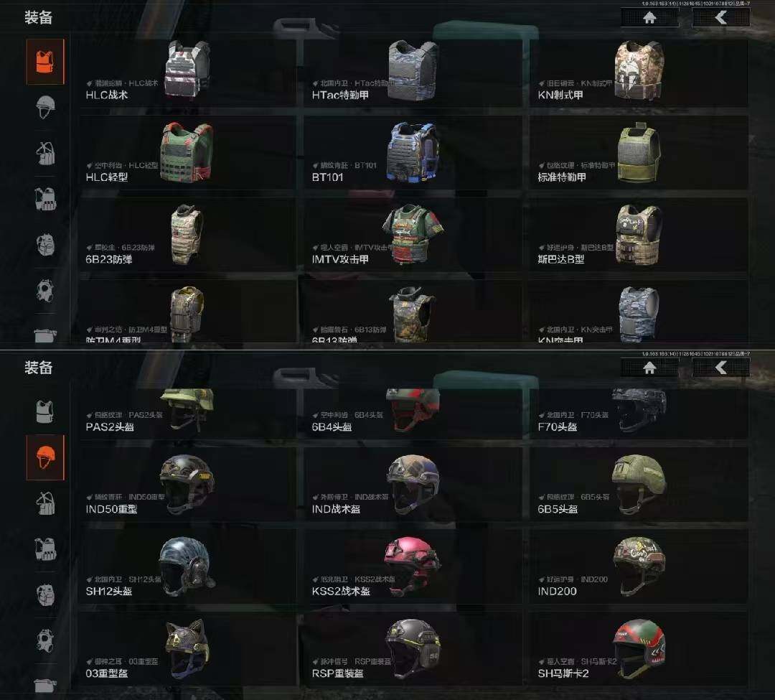Image resolution: width=775 pixels, height=700 pixels.
Task: Choose the IND50重型 helmet skin
Action: point(187,485)
